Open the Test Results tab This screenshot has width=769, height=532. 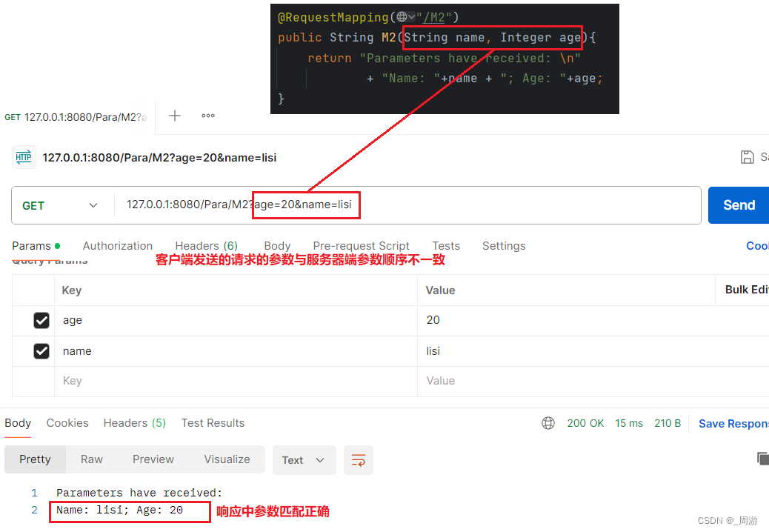tap(213, 423)
